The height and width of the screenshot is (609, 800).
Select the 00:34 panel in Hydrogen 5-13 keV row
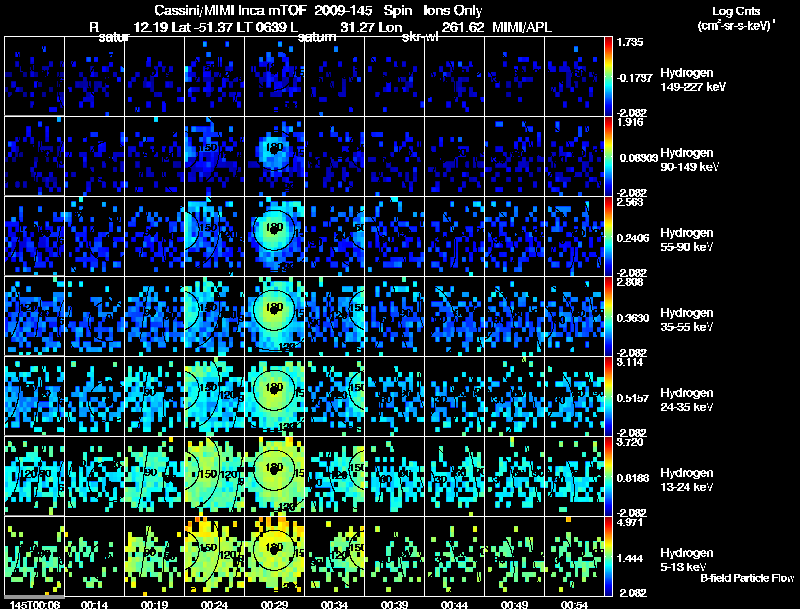(334, 556)
